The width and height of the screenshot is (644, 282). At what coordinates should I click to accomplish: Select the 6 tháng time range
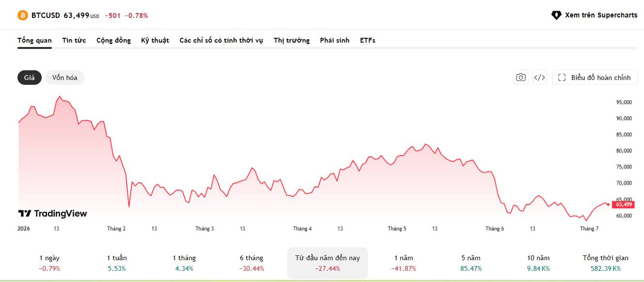tap(251, 263)
